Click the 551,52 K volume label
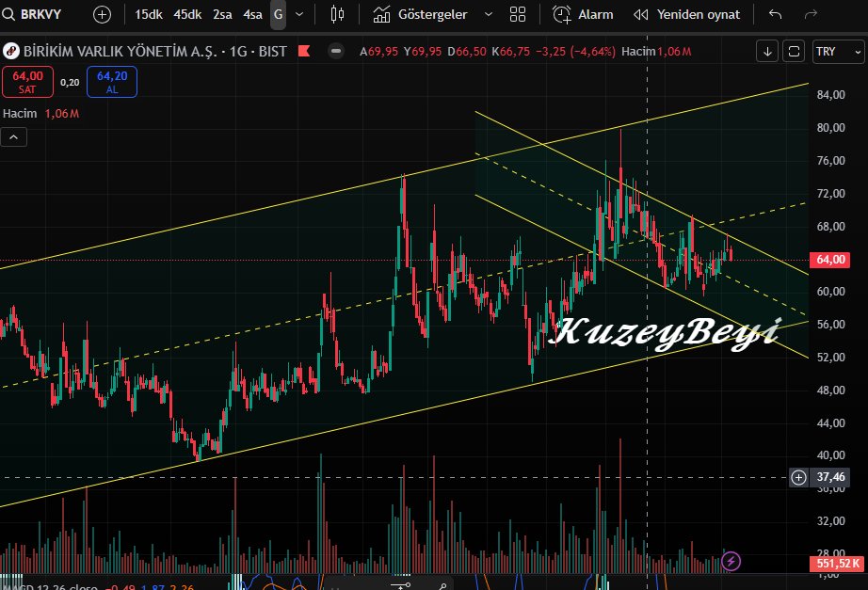868x590 pixels. point(838,564)
